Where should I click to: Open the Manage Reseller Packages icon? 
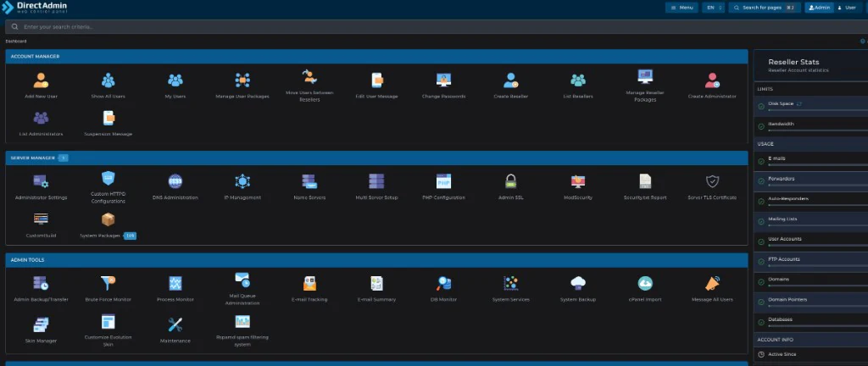pos(645,77)
